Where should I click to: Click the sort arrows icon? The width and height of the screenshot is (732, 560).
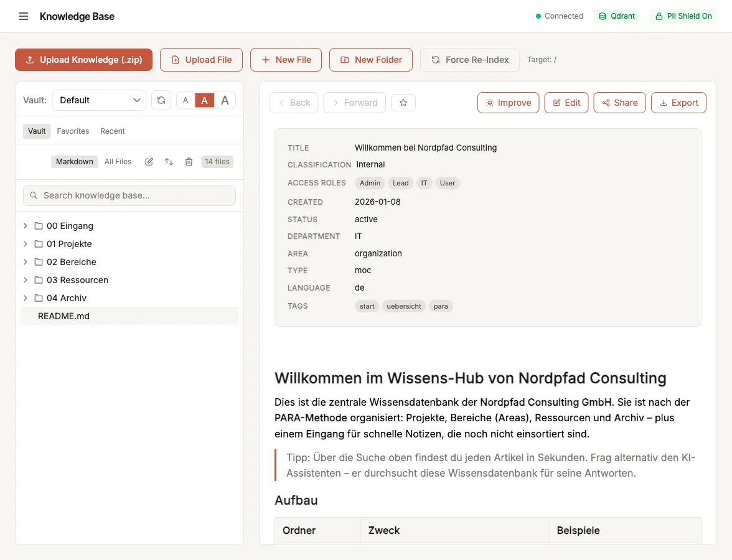coord(169,162)
